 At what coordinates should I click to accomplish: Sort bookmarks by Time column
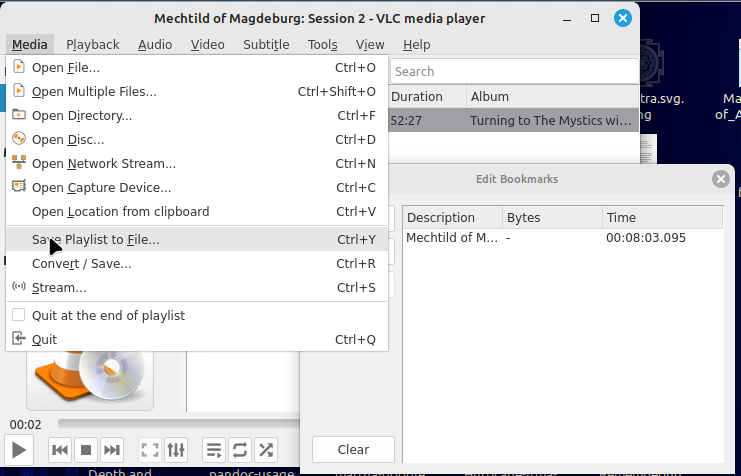pyautogui.click(x=663, y=217)
